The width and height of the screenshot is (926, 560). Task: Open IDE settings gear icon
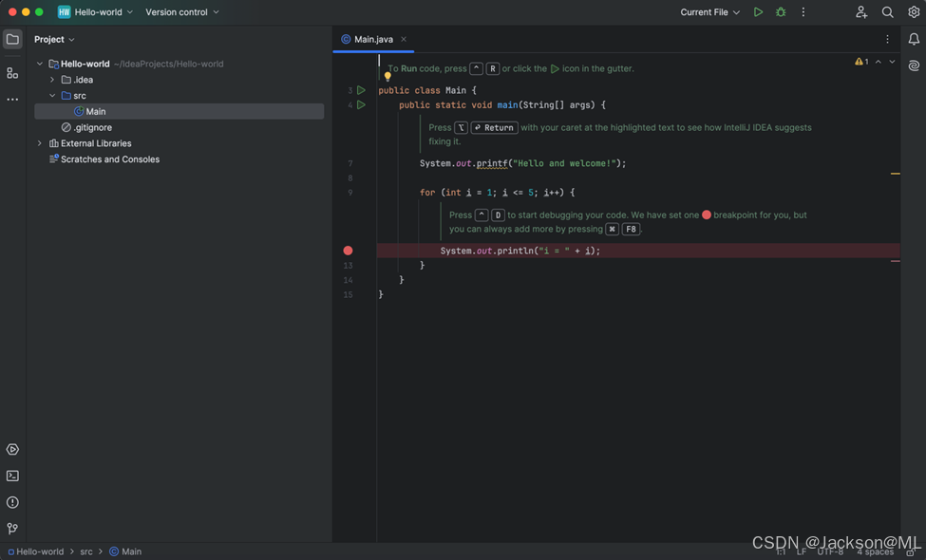(x=914, y=12)
